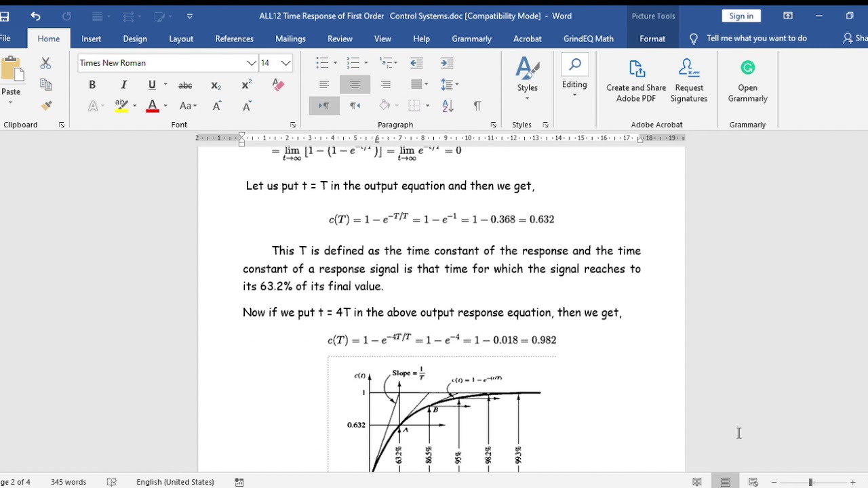Toggle Superscript formatting

point(246,85)
